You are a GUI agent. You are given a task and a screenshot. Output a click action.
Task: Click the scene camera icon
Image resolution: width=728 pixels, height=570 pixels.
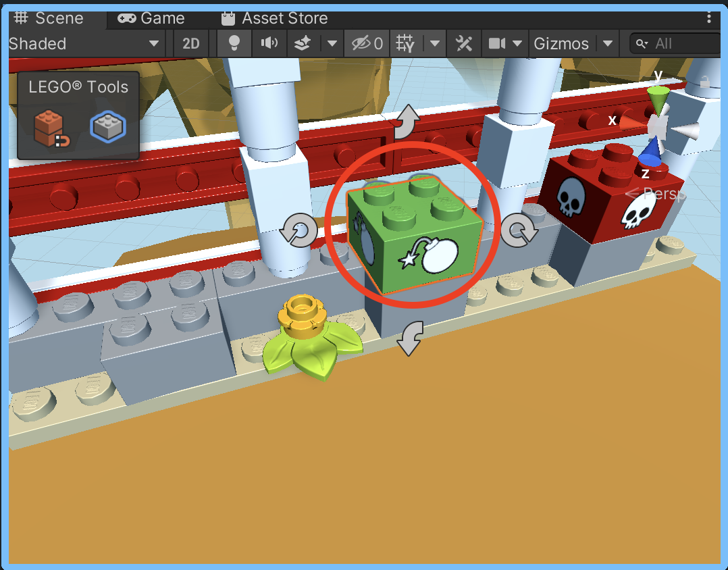497,44
